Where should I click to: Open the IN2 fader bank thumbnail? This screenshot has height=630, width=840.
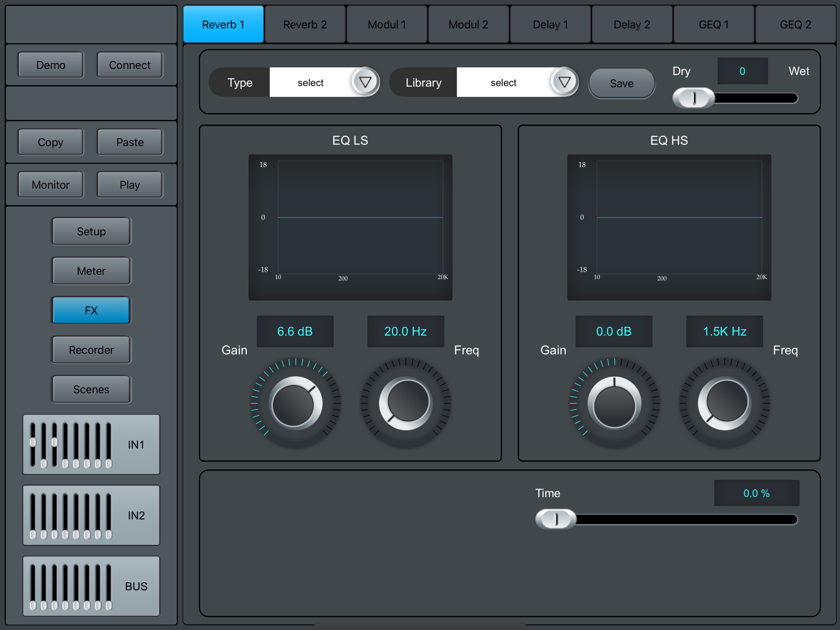(91, 515)
